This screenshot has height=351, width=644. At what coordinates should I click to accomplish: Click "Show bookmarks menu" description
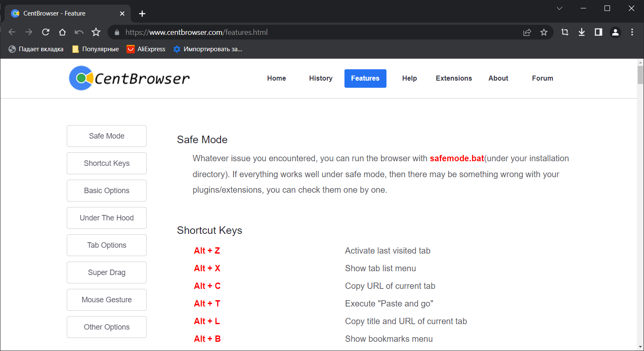point(389,339)
